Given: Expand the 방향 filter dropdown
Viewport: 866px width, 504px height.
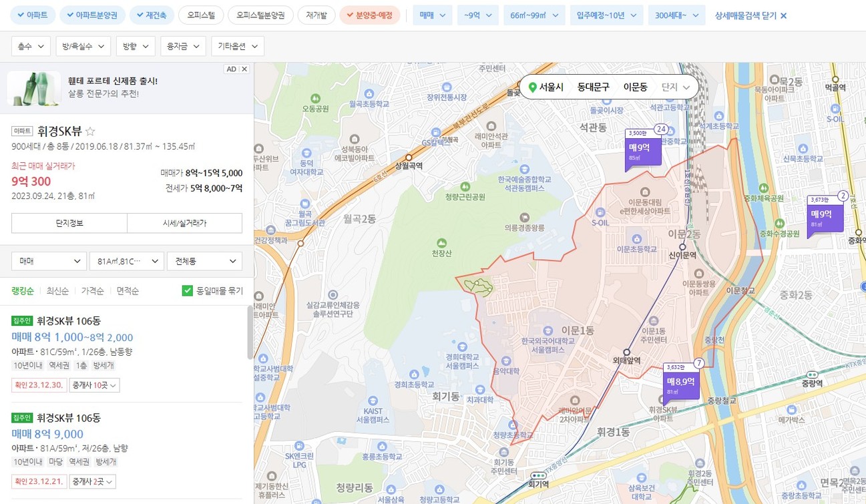Looking at the screenshot, I should tap(136, 46).
